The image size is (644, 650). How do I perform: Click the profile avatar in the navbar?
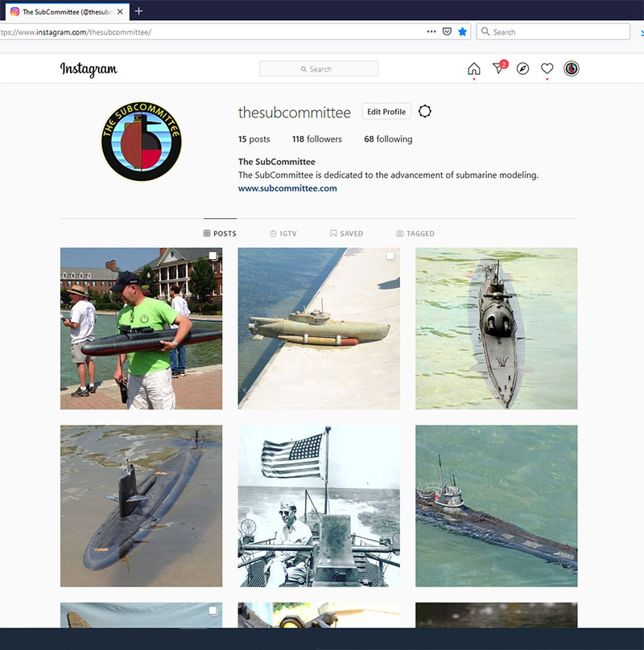[571, 69]
